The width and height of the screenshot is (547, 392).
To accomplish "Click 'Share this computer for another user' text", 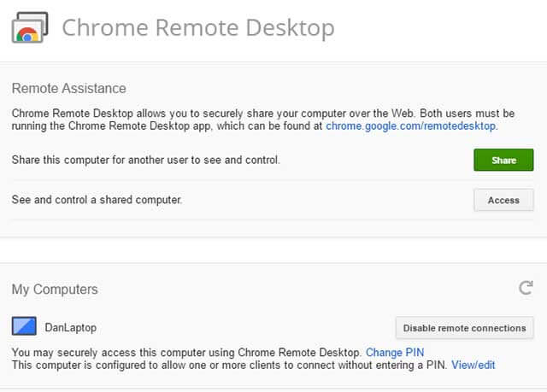I will 146,160.
